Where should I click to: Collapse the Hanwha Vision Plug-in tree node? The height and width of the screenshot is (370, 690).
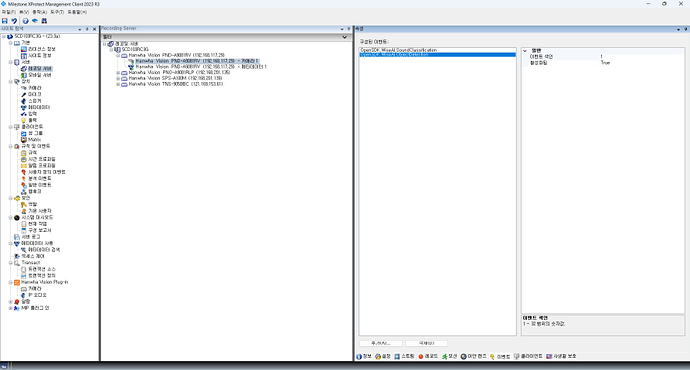coord(11,282)
